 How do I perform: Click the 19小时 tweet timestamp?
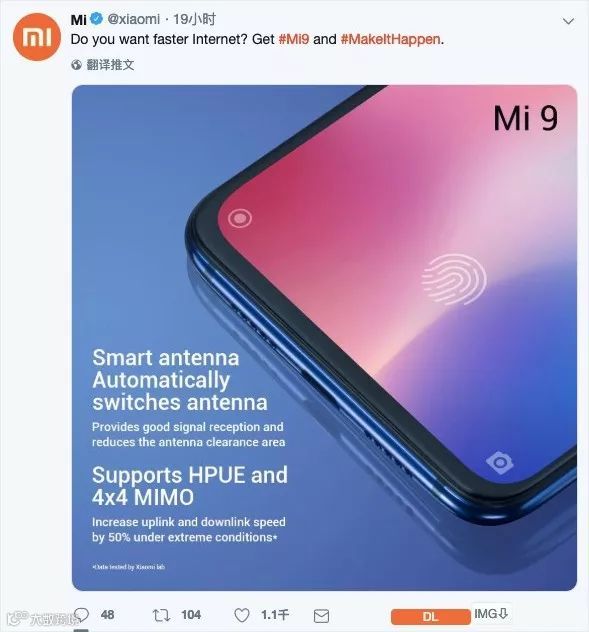coord(194,19)
